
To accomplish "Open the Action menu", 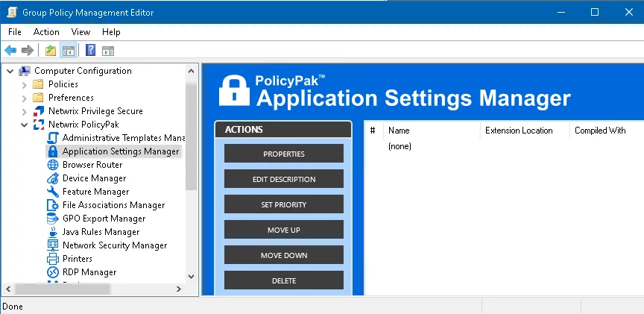I will point(46,32).
